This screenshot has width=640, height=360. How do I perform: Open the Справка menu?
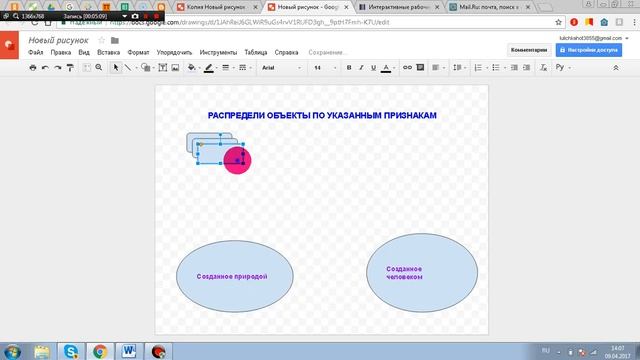tap(286, 52)
